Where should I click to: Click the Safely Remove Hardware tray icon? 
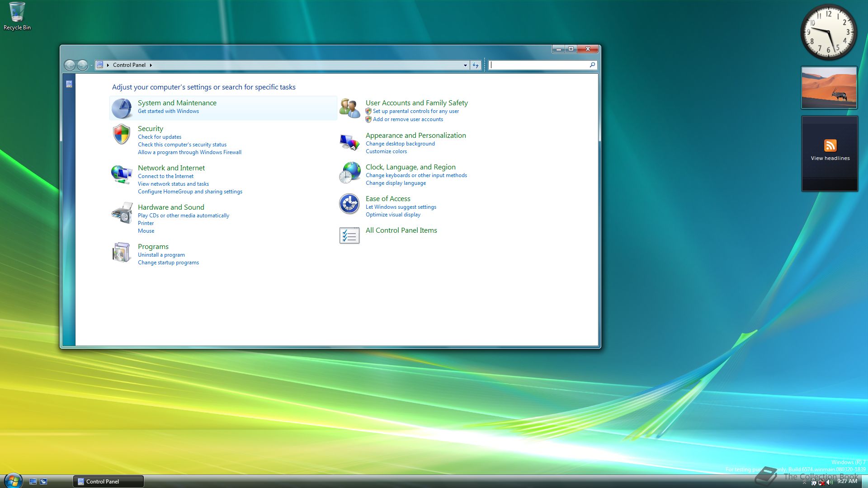point(814,482)
